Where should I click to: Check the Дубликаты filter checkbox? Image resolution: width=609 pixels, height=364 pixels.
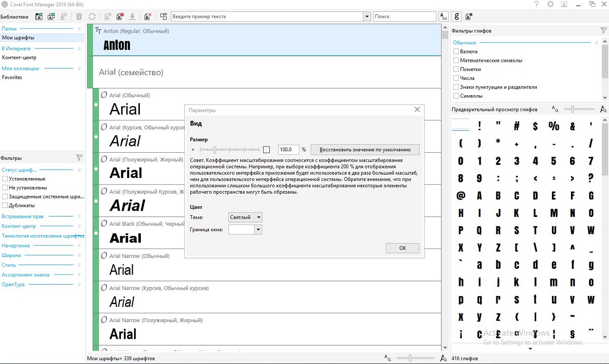click(x=5, y=206)
